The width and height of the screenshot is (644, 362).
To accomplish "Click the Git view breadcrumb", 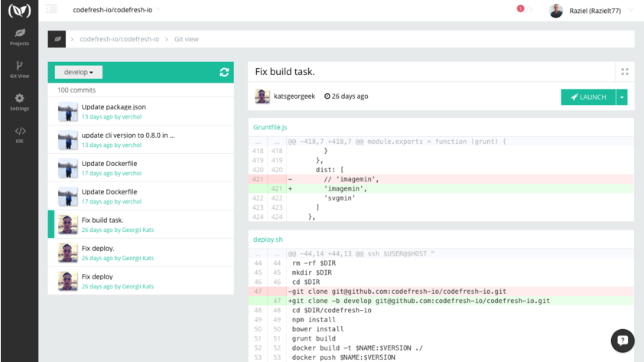I will click(187, 39).
